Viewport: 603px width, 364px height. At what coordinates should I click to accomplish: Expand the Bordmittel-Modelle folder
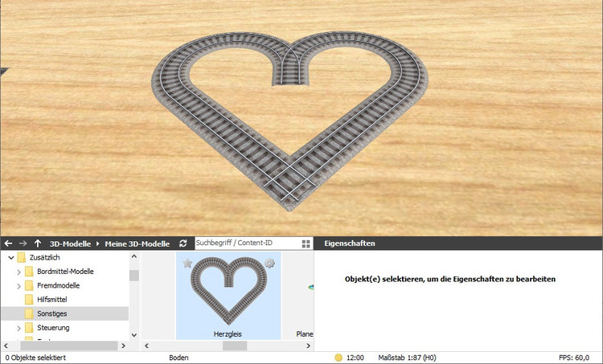tap(18, 272)
